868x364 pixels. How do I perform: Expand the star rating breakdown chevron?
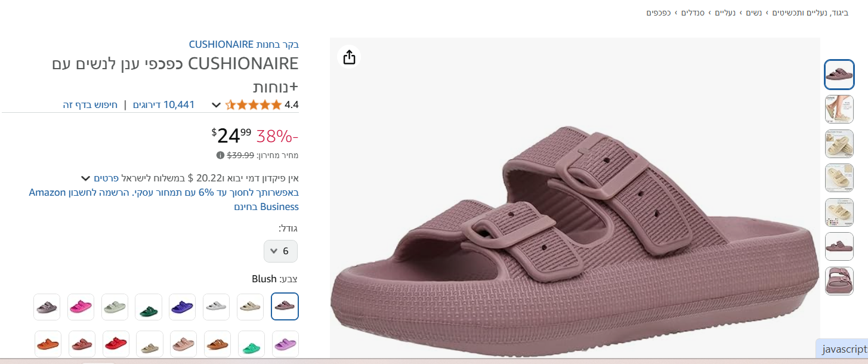(x=217, y=105)
